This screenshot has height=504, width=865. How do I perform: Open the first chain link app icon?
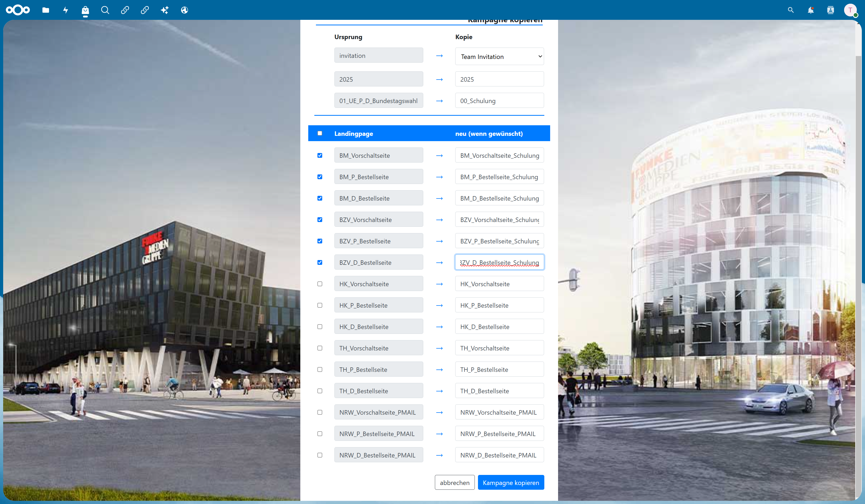(x=125, y=10)
